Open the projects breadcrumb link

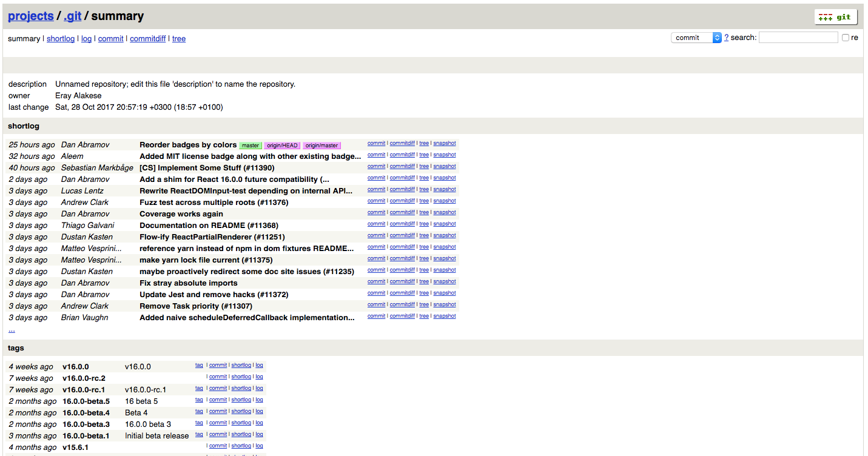point(31,16)
